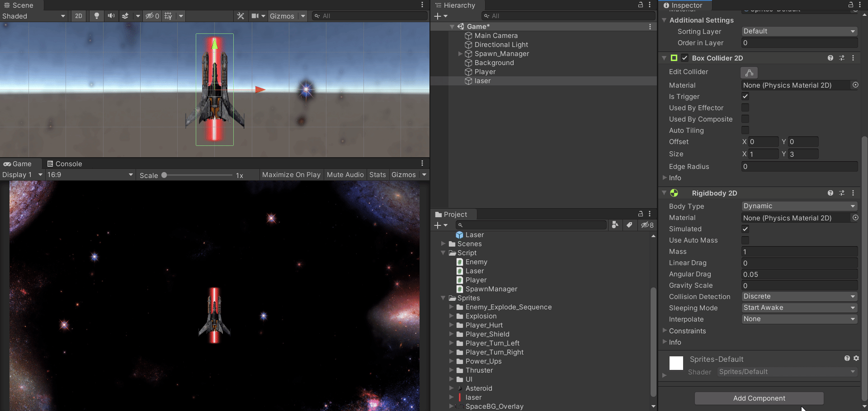
Task: Expand Spawn_Manager in the Hierarchy
Action: point(460,54)
